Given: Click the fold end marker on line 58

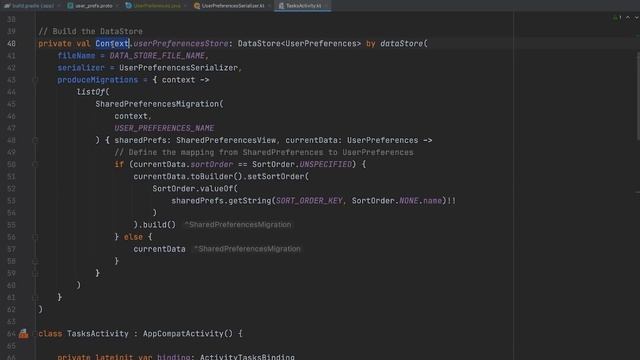Looking at the screenshot, I should click(x=35, y=261).
